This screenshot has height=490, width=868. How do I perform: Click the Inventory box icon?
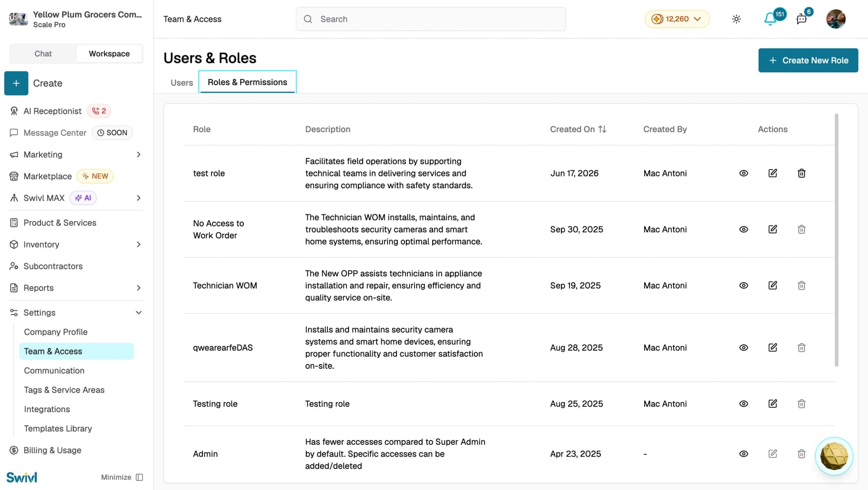click(14, 245)
